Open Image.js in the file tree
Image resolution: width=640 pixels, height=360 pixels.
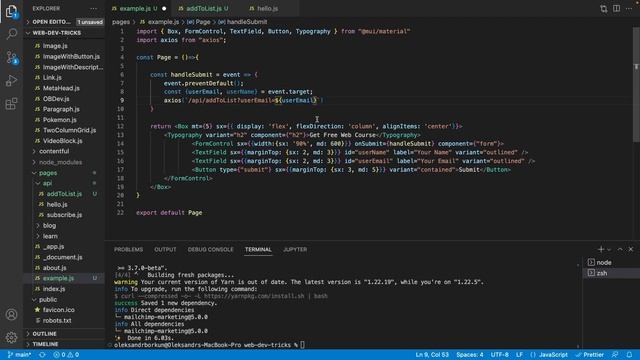(x=64, y=46)
